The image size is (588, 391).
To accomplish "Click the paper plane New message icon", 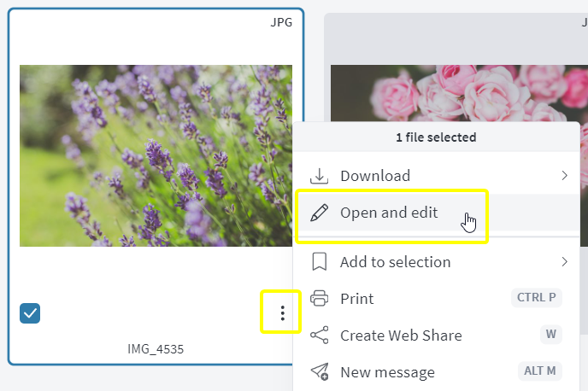I will pyautogui.click(x=319, y=371).
